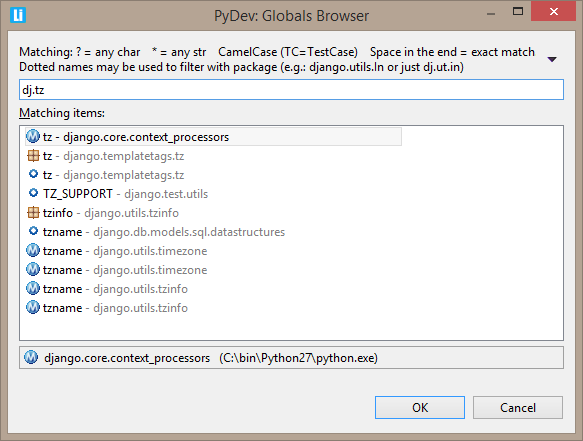
Task: Maximize the Globals Browser window
Action: coord(518,12)
